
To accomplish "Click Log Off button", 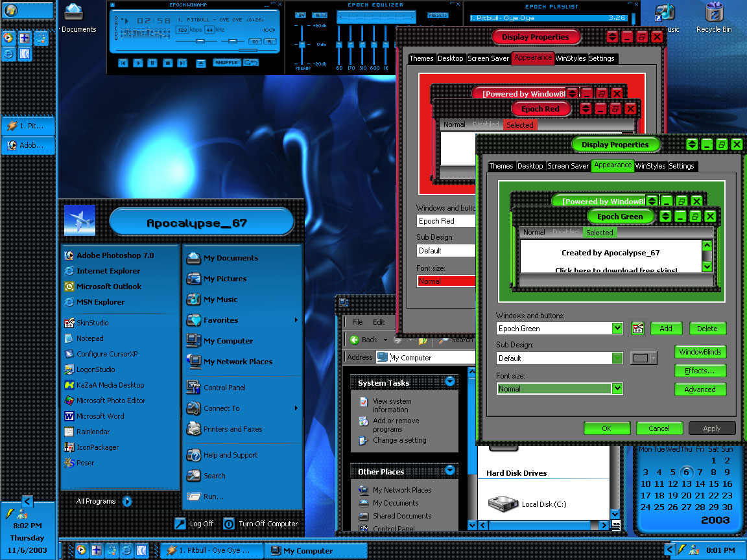I will 194,524.
